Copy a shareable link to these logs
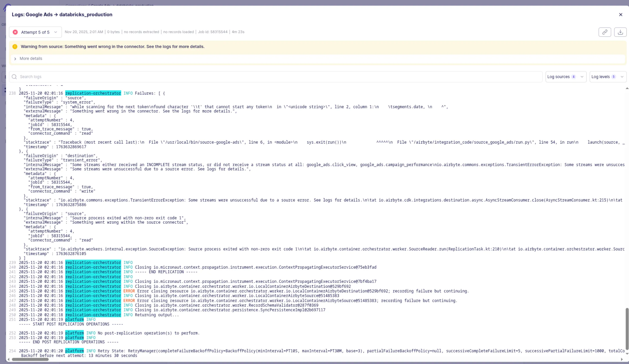 (x=605, y=32)
